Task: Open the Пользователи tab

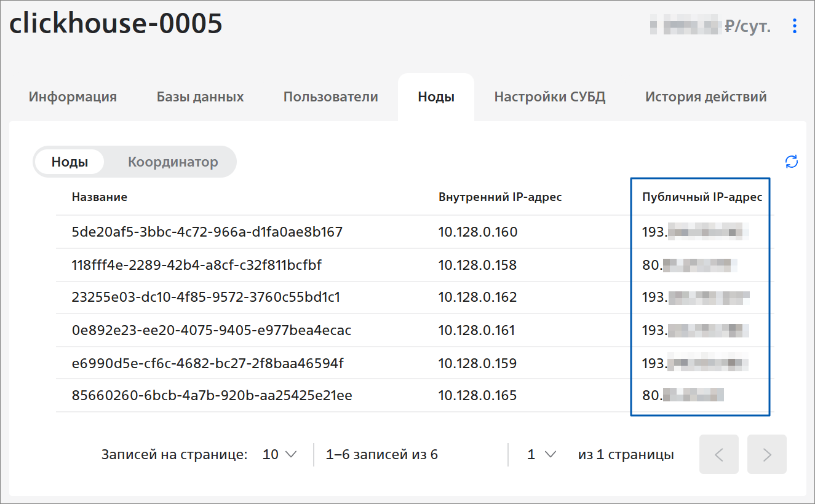Action: coord(330,96)
